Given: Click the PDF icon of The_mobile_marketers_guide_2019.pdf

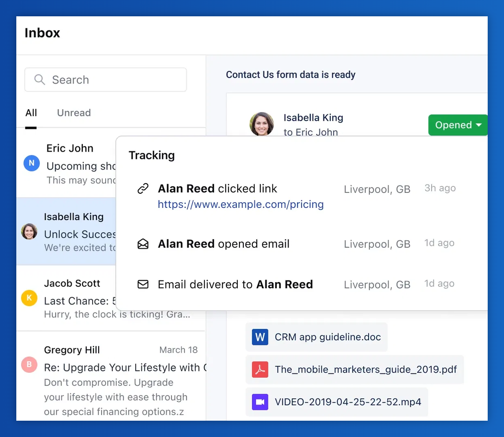Looking at the screenshot, I should [260, 370].
